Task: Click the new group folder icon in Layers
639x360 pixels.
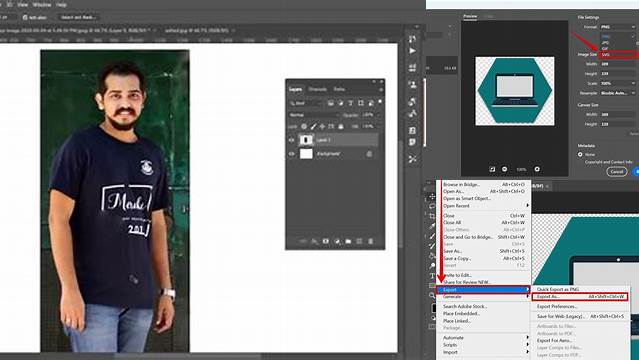Action: tap(348, 241)
